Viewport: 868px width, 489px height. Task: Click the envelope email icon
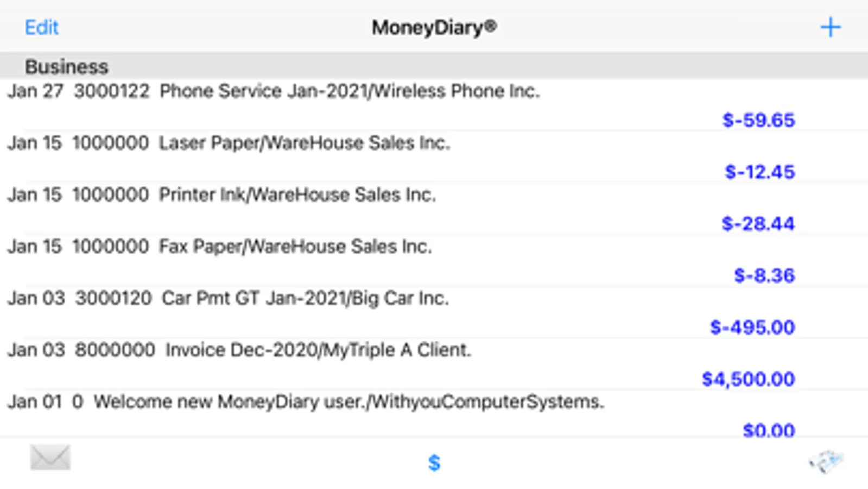[50, 457]
